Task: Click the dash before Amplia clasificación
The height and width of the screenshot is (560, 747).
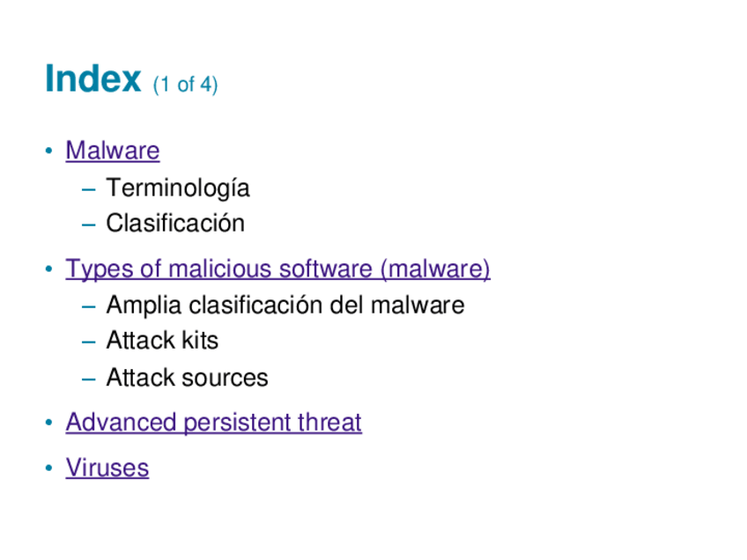Action: coord(89,306)
